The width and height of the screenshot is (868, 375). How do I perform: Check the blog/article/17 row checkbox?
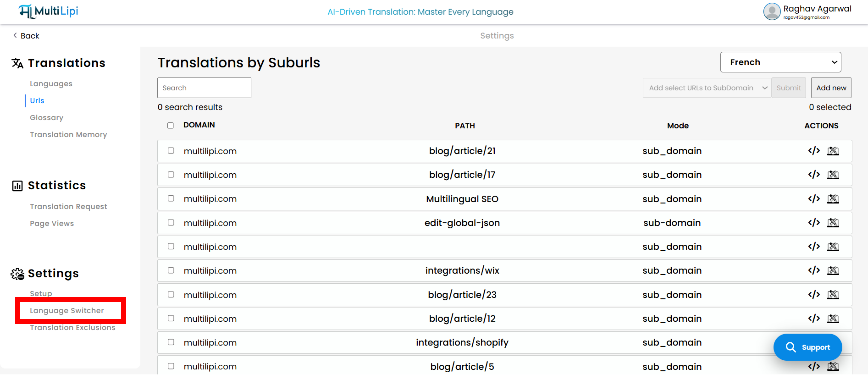pyautogui.click(x=171, y=174)
